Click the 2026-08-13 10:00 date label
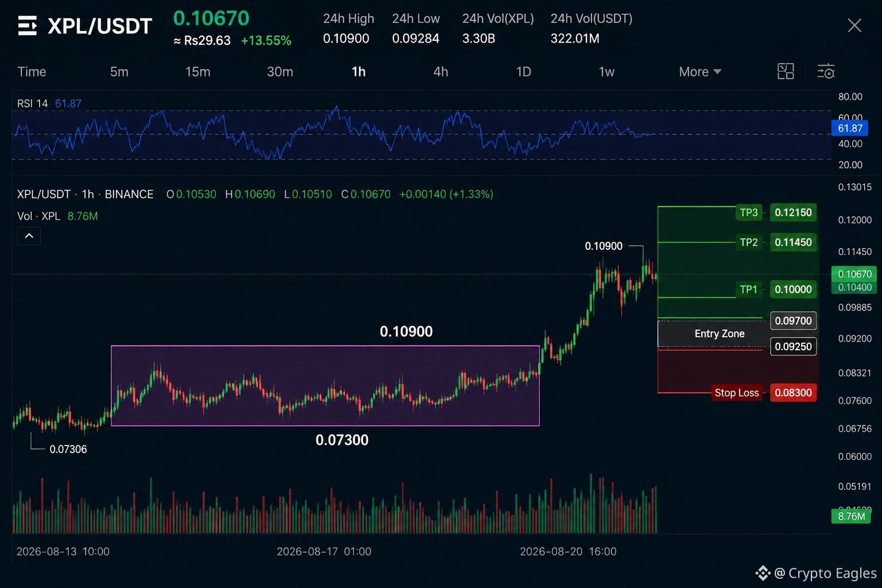The width and height of the screenshot is (882, 588). click(63, 552)
